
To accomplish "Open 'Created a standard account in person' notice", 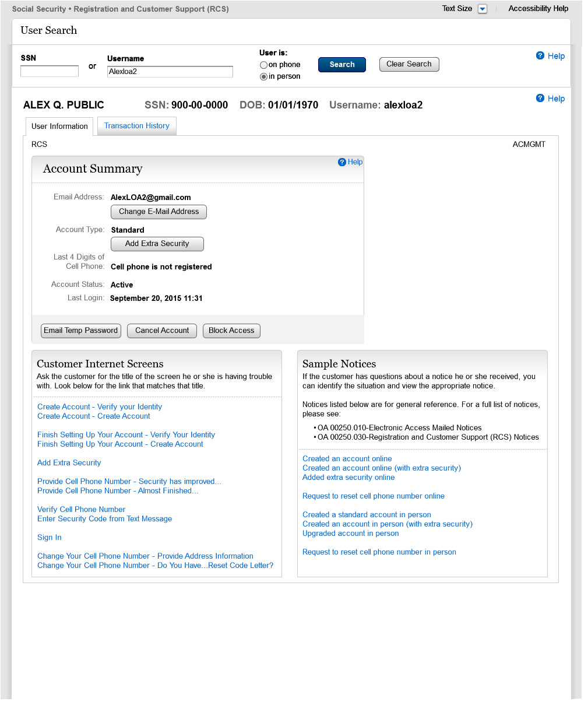I will tap(367, 515).
